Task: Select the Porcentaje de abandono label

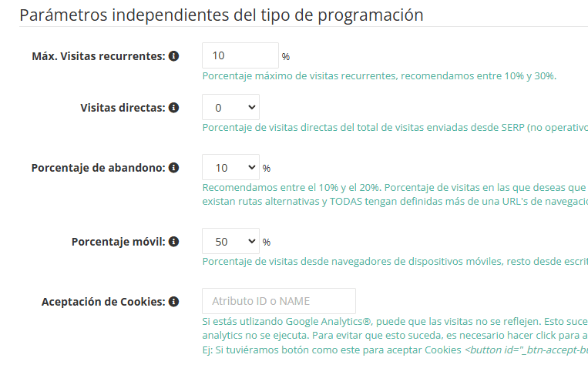Action: click(98, 168)
